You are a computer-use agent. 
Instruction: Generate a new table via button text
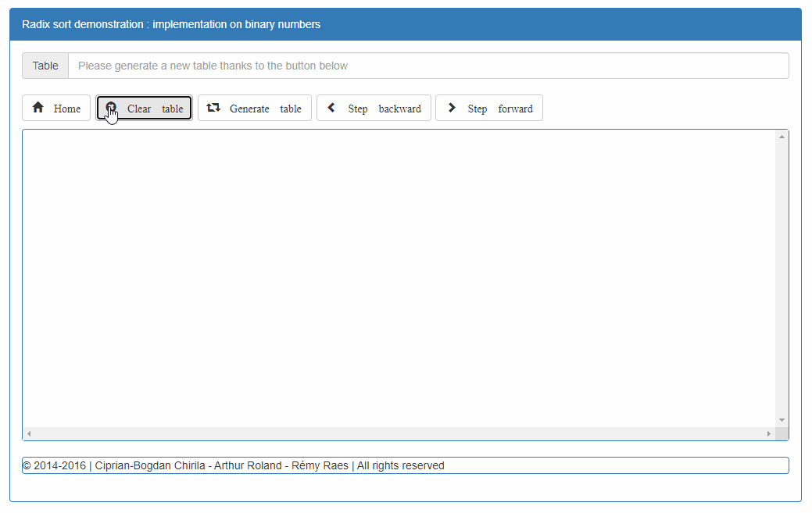coord(265,109)
